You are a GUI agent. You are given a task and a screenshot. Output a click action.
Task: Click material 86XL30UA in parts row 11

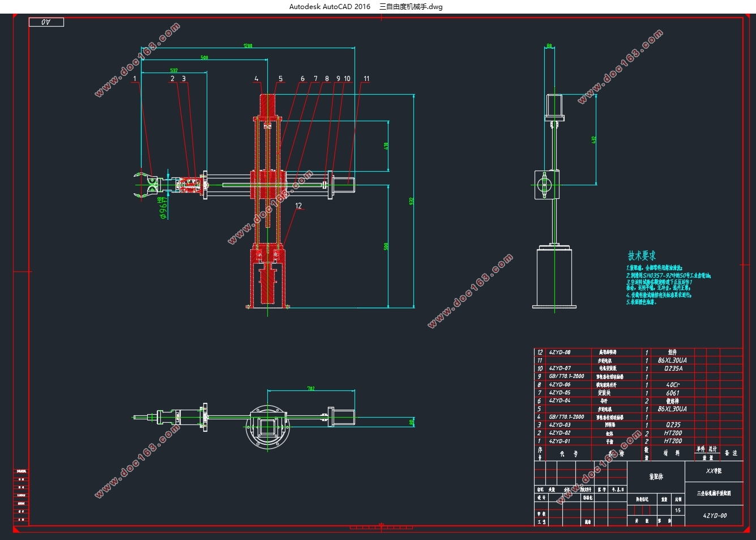(x=672, y=360)
